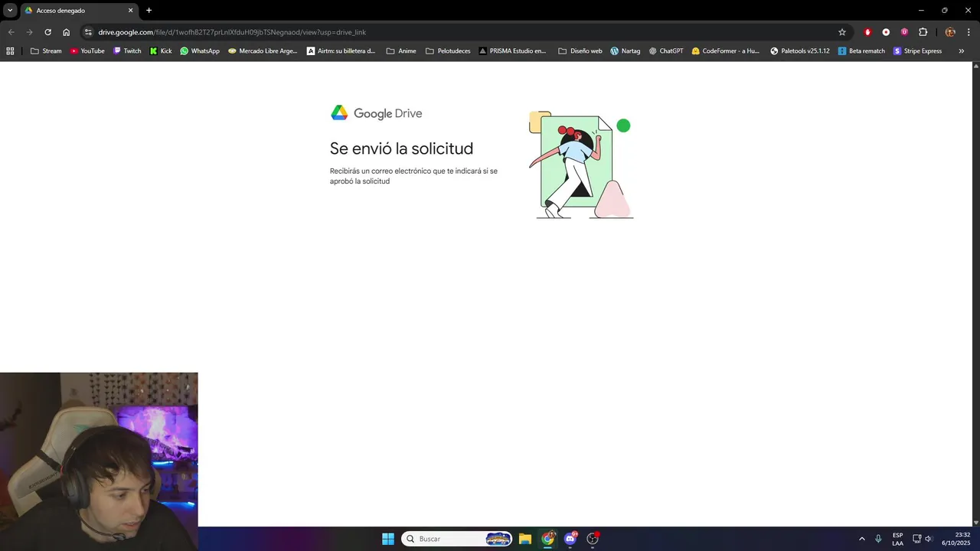Close the Acceso denegado tab
The width and height of the screenshot is (980, 551).
[x=130, y=11]
